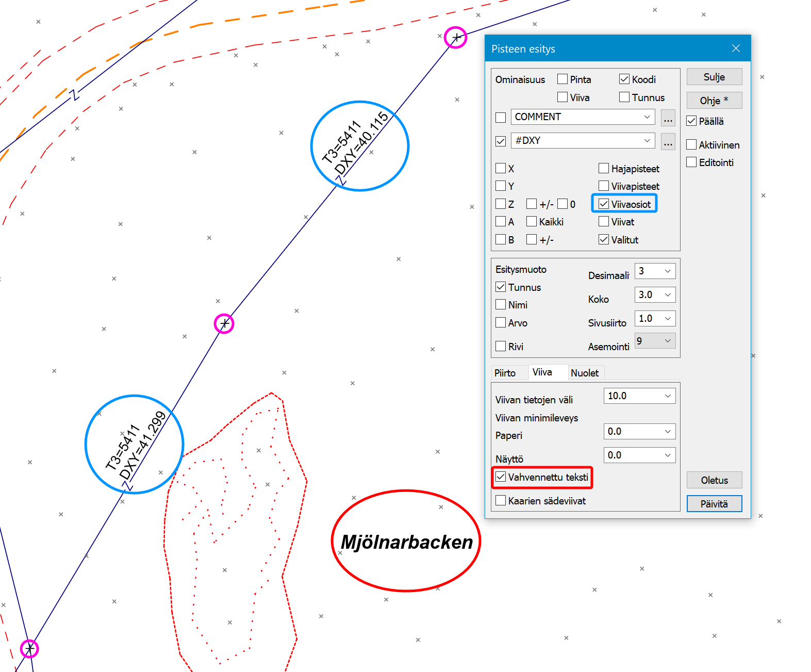Viewport: 811px width, 672px height.
Task: Switch to the Nuolet tab
Action: click(585, 373)
